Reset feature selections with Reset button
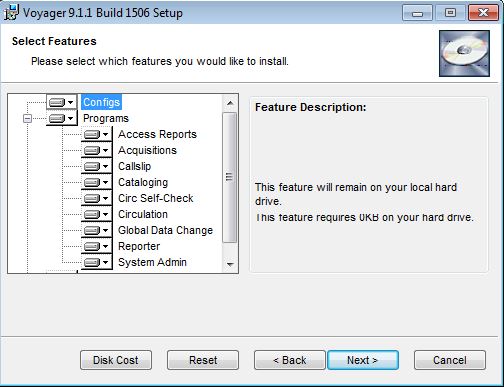Screen dimensions: 504x387 click(203, 360)
